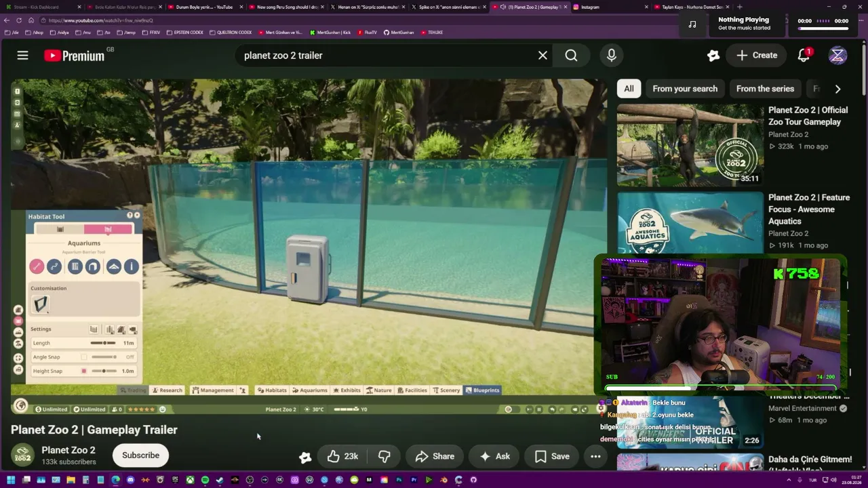This screenshot has height=488, width=868.
Task: Select the pink straight barrier draw tool
Action: (x=37, y=266)
